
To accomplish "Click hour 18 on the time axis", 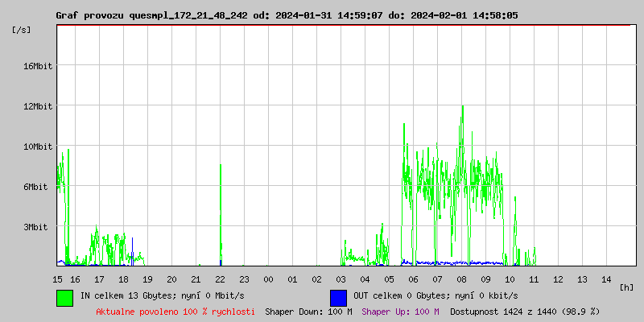I will [x=123, y=279].
